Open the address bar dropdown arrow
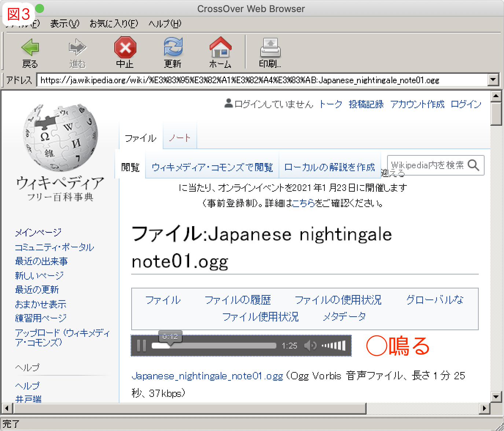Screen dimensions: 504x431 493,80
